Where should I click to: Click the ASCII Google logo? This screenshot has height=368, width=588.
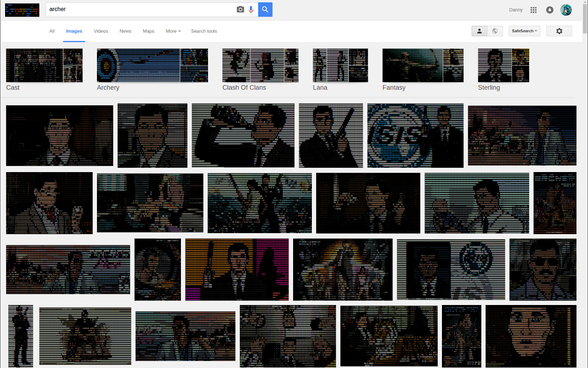point(22,10)
